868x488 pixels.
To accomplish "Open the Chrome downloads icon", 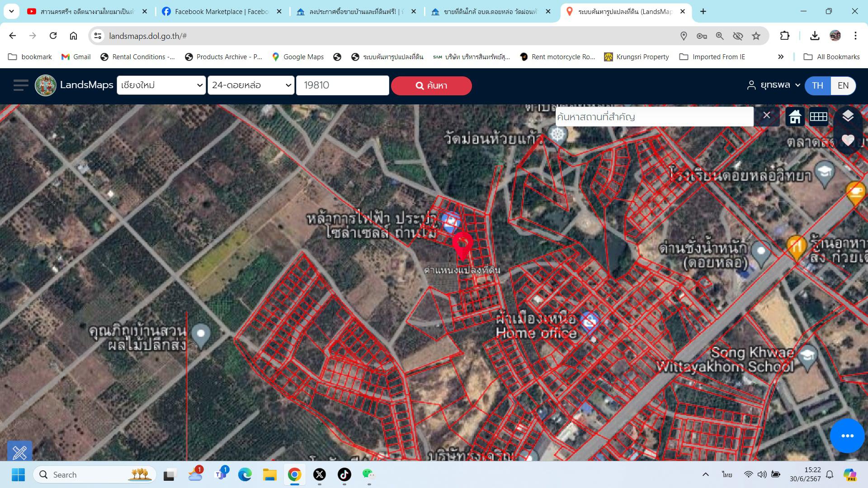I will 815,36.
